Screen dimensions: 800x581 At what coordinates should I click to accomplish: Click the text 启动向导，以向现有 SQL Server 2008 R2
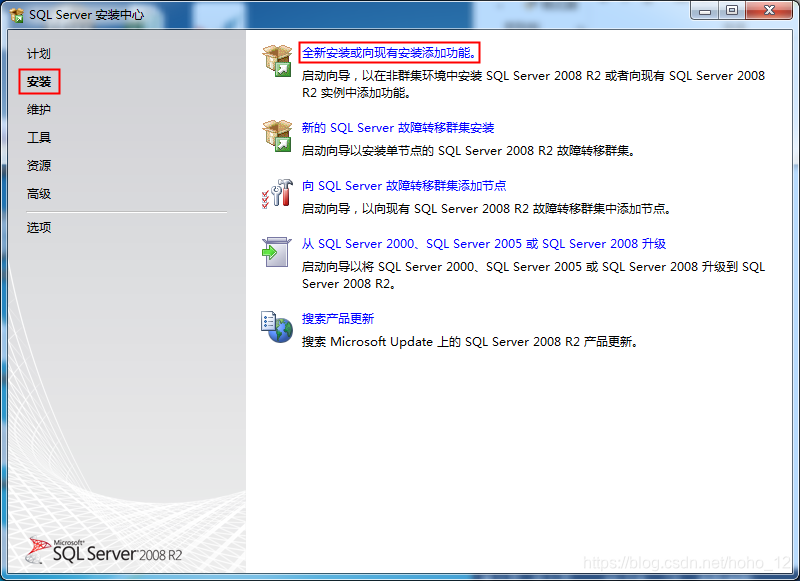point(486,209)
